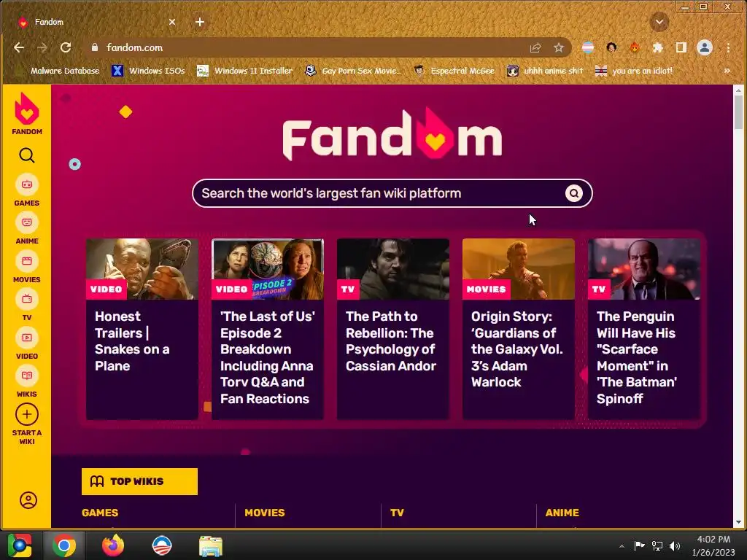Open the Cassian Andor article thumbnail
This screenshot has width=747, height=560.
click(x=393, y=269)
